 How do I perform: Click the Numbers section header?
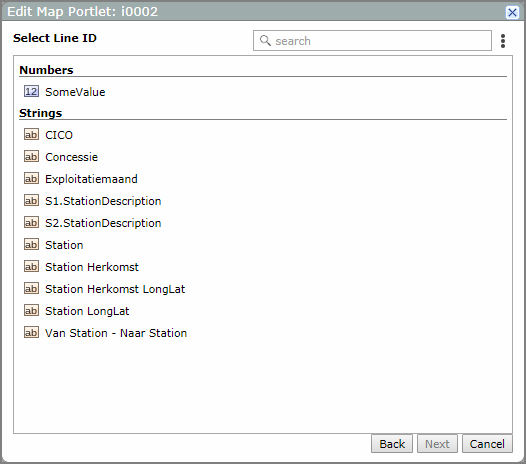point(46,70)
